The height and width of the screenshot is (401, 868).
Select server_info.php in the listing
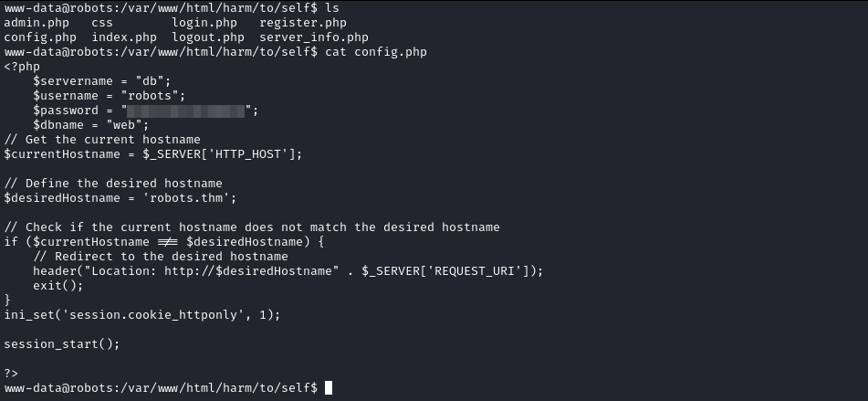(x=314, y=37)
